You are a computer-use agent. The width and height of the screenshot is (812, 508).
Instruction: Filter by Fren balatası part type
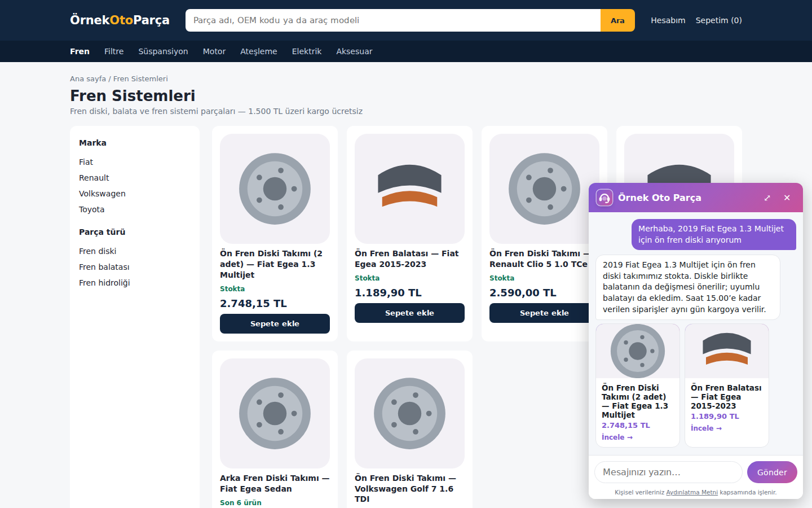coord(104,267)
